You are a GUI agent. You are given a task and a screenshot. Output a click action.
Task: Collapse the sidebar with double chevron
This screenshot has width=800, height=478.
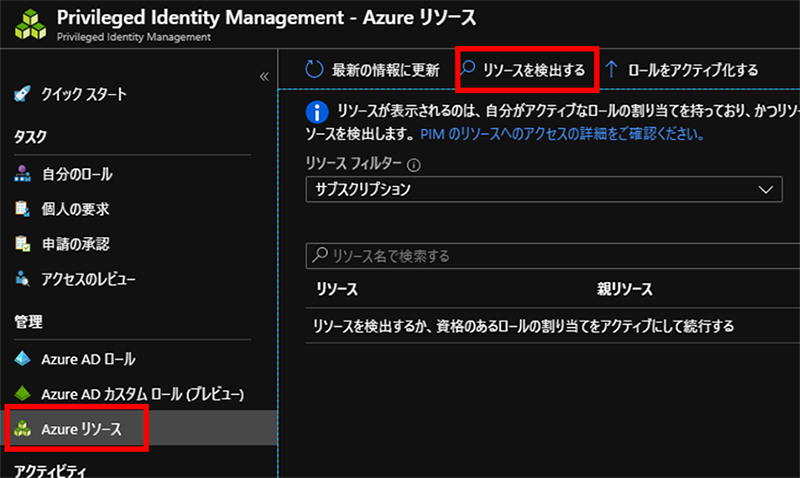pos(264,77)
